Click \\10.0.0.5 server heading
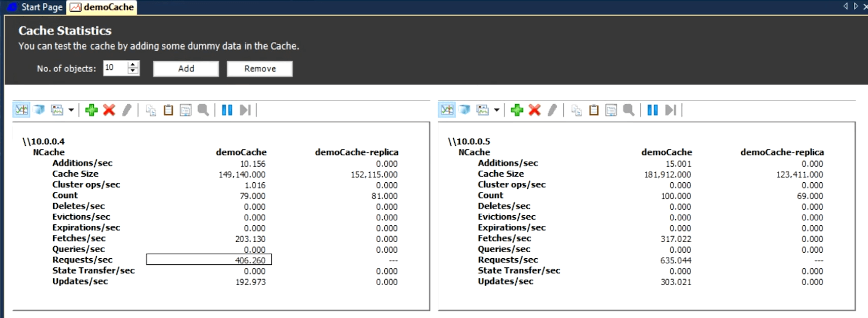The image size is (868, 318). (468, 141)
